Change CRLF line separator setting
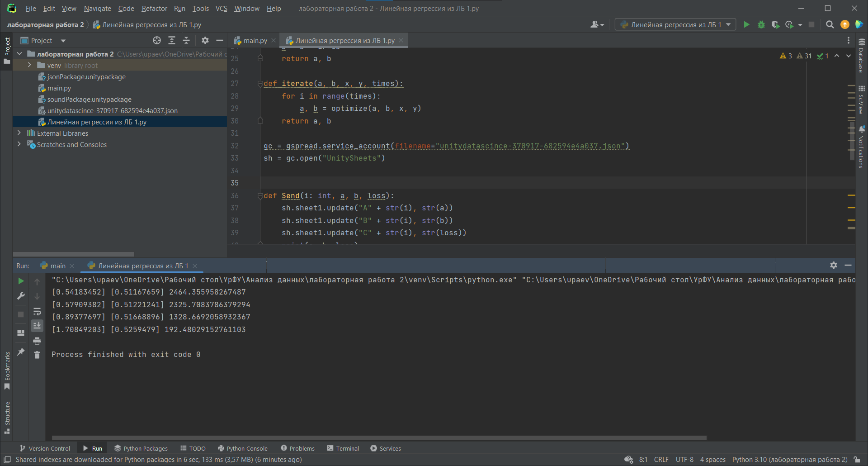This screenshot has height=466, width=868. point(661,460)
